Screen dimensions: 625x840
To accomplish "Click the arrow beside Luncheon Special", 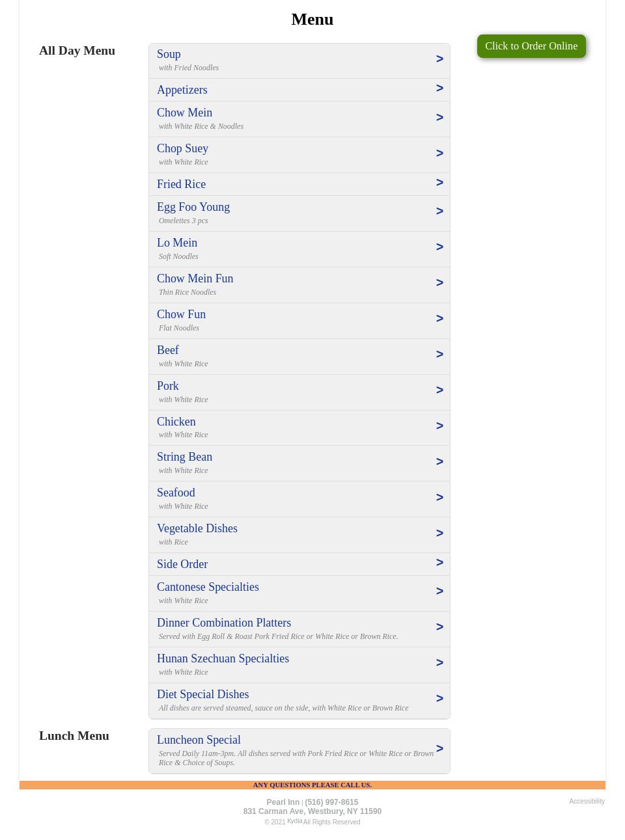I will (x=439, y=749).
